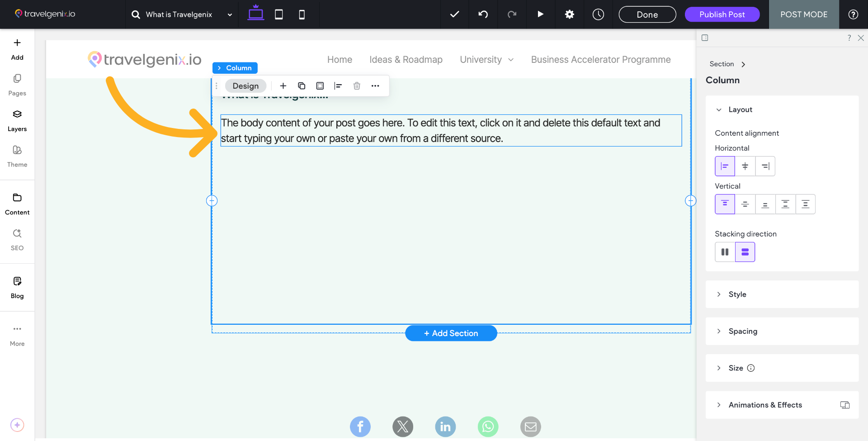Viewport: 868px width, 441px height.
Task: Click the undo arrow icon
Action: click(483, 14)
